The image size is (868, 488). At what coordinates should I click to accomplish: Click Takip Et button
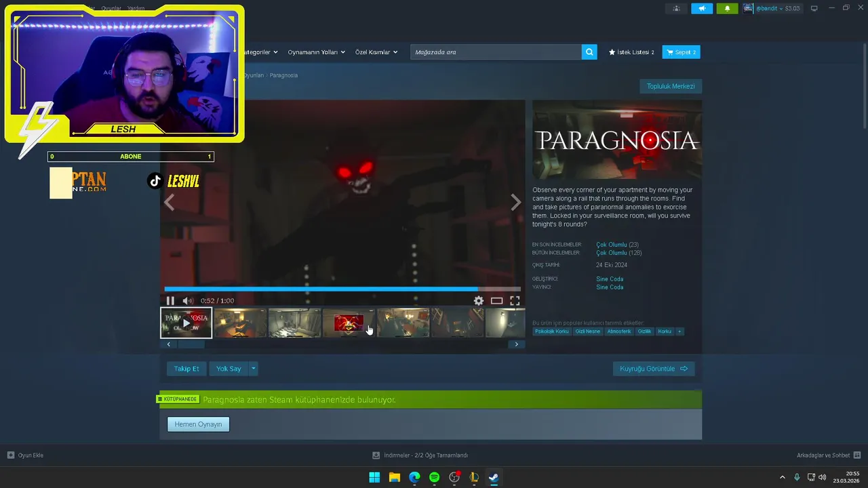click(x=186, y=369)
